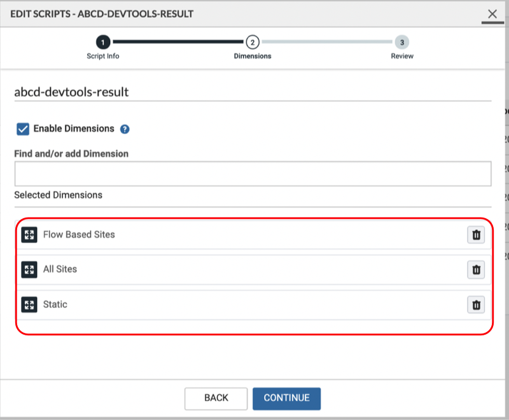Click the drag handle icon for Flow Based Sites
The height and width of the screenshot is (420, 509).
29,235
